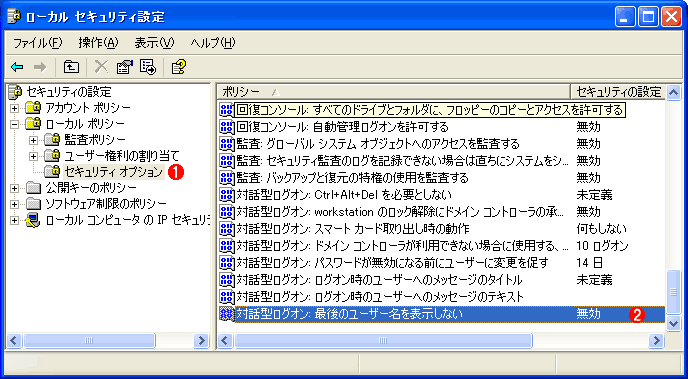Click policy icon for グローバル システム オブジェクト row
The image size is (688, 379).
[x=227, y=143]
